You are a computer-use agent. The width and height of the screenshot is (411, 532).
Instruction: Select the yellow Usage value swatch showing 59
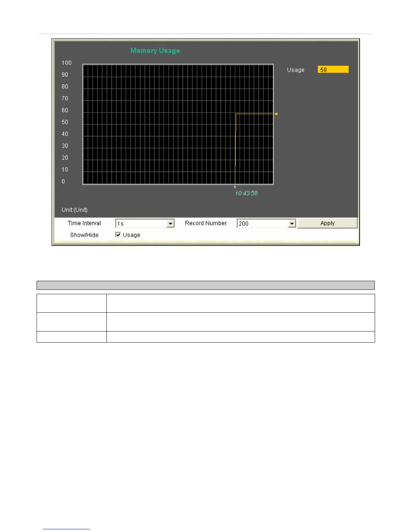point(333,70)
